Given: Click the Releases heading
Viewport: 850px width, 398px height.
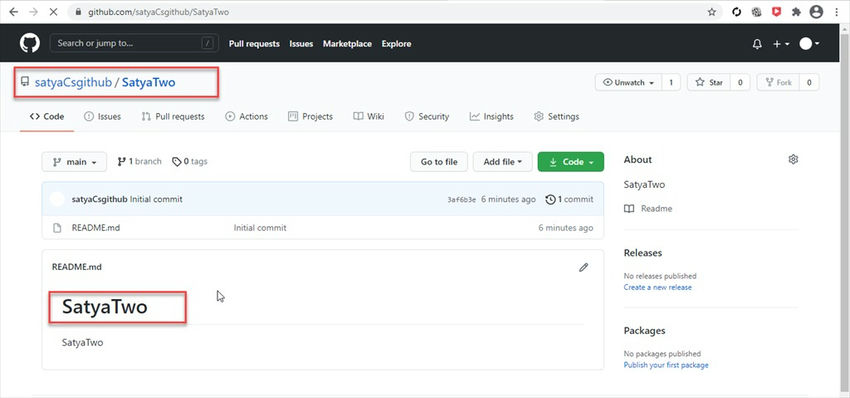Looking at the screenshot, I should click(643, 253).
